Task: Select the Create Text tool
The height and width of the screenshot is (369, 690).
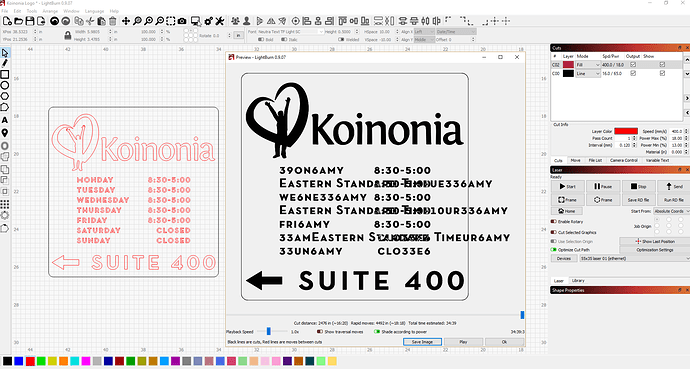Action: [x=5, y=120]
